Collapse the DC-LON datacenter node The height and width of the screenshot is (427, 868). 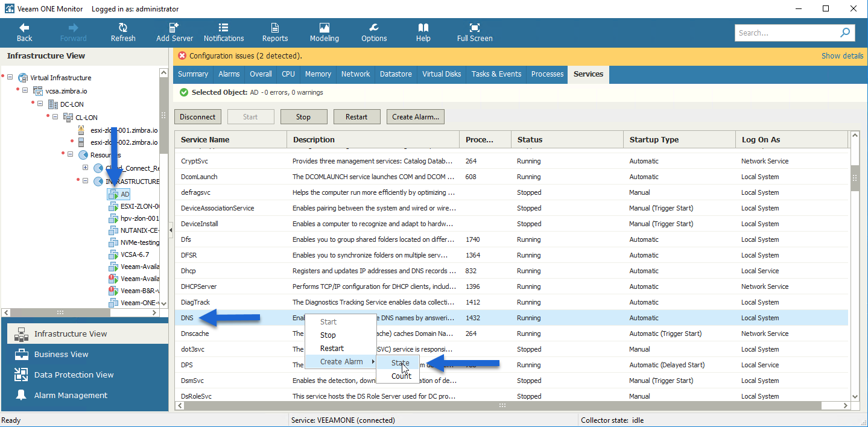click(40, 104)
